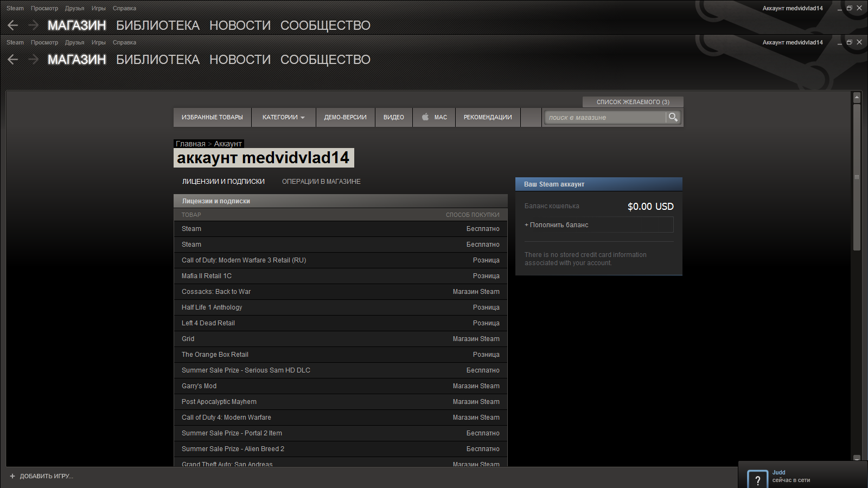Follow Главная breadcrumb link
The width and height of the screenshot is (868, 488).
point(190,144)
